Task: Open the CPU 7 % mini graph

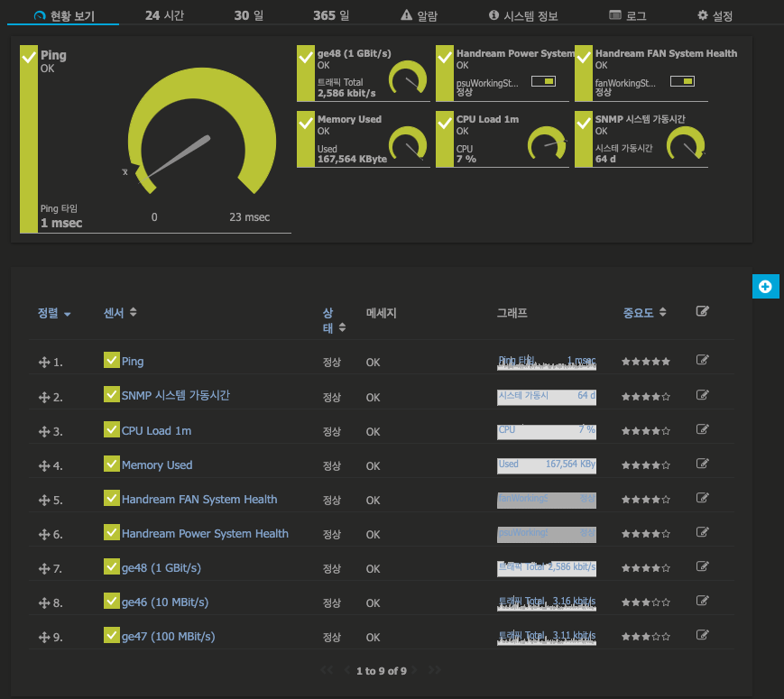Action: click(x=547, y=431)
